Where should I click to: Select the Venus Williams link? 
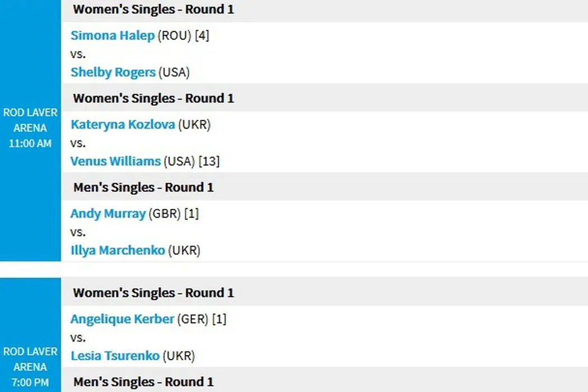115,161
